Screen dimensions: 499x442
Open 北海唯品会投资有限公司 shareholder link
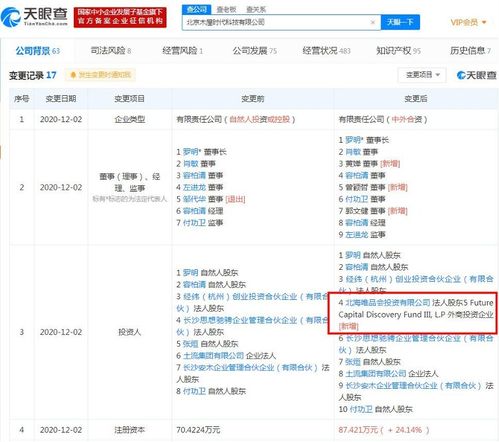click(x=388, y=303)
